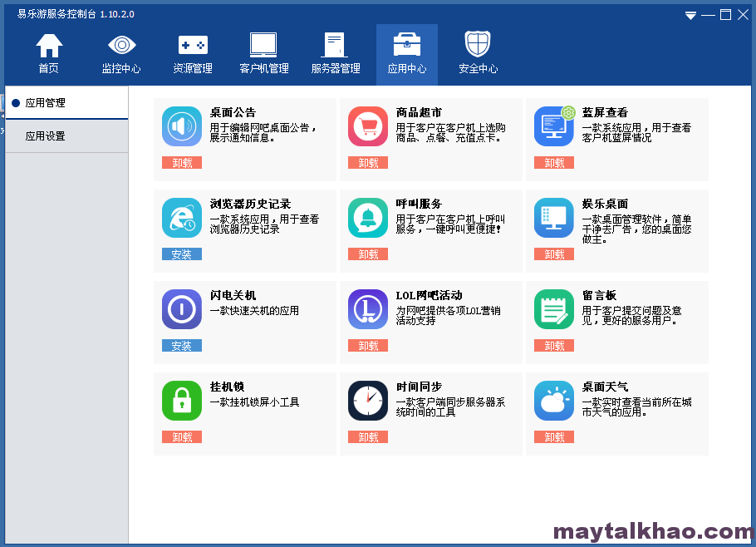Viewport: 756px width, 547px height.
Task: Click the 桌面公告 speaker icon
Action: click(x=182, y=126)
